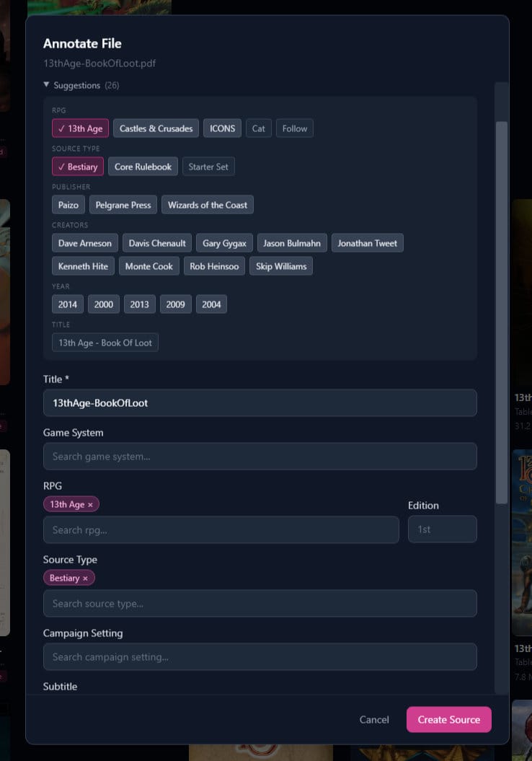Open the Campaign Setting search field

[x=260, y=656]
